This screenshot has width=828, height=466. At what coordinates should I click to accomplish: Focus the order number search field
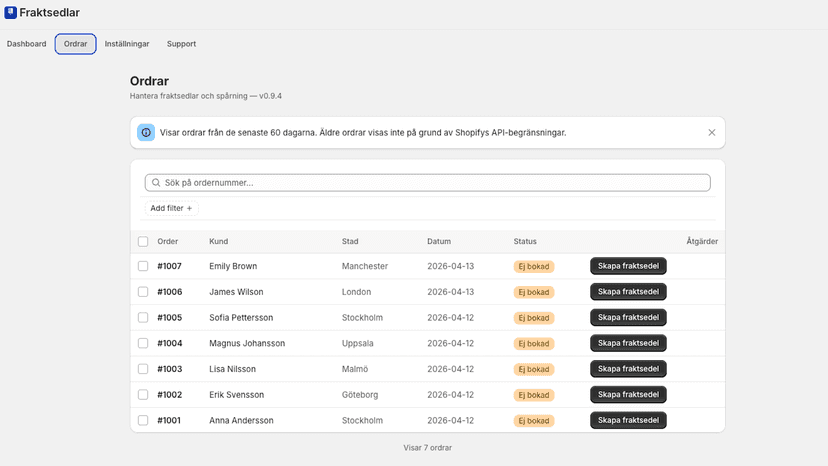(x=428, y=183)
